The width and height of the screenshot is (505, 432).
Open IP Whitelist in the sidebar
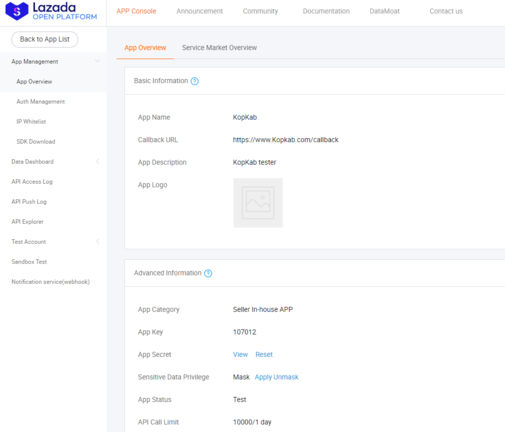coord(31,122)
